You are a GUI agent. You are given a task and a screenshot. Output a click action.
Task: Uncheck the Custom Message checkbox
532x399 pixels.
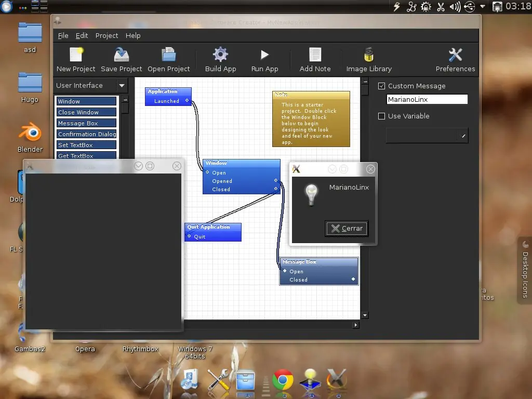[x=382, y=86]
